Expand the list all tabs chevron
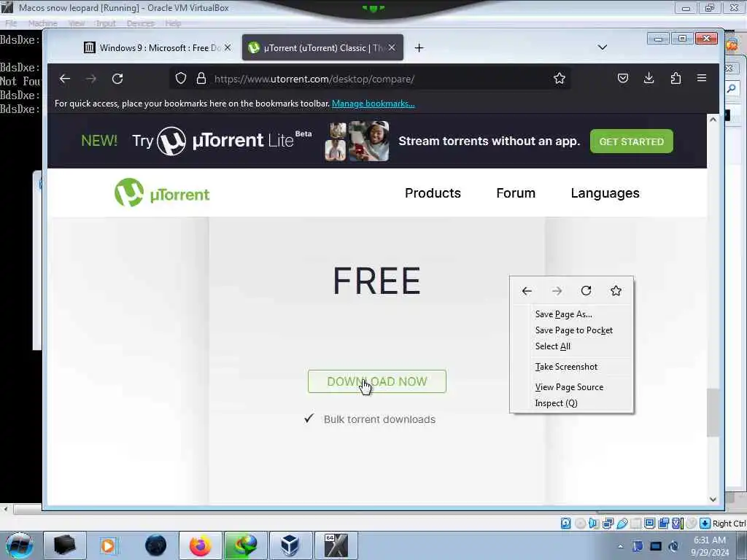Image resolution: width=747 pixels, height=560 pixels. (602, 47)
